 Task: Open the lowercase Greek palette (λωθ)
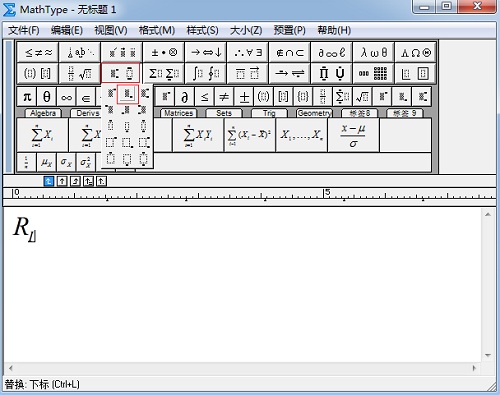374,52
